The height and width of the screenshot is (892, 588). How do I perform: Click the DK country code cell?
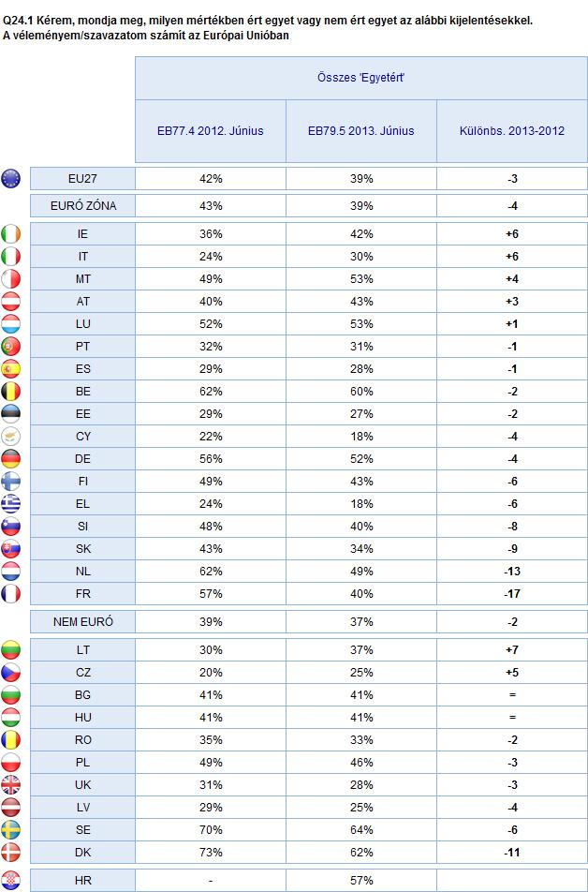[83, 853]
